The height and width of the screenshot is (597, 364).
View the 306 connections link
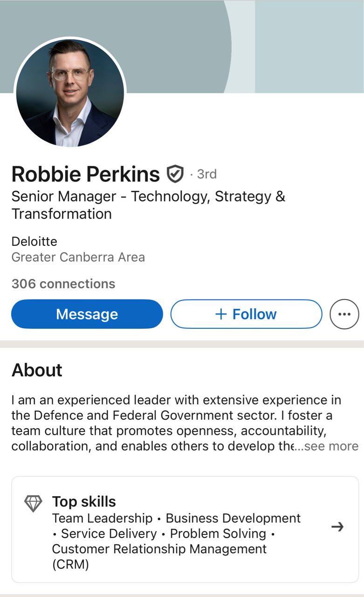63,284
